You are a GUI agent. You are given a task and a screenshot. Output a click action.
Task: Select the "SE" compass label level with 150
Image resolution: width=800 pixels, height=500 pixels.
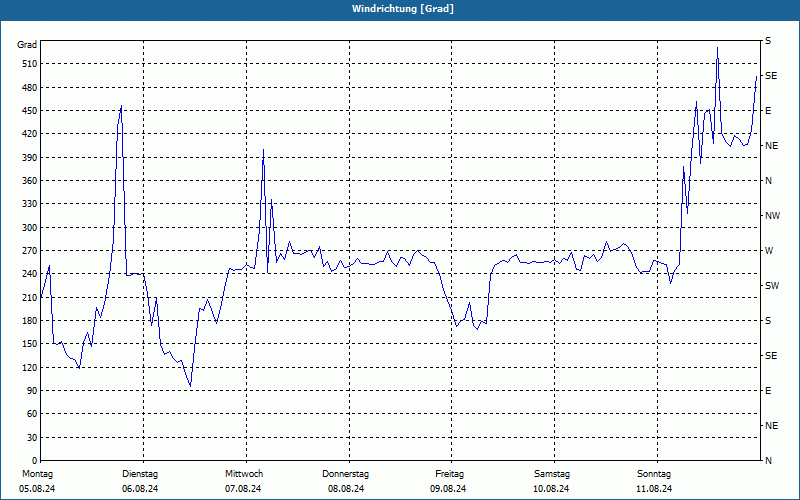pos(771,356)
